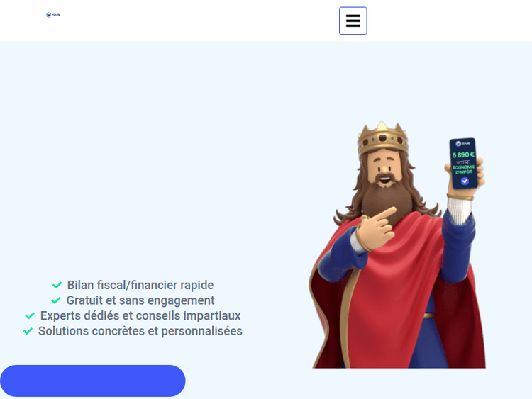This screenshot has height=399, width=532.
Task: Click the Clovis logo in the header
Action: [53, 15]
